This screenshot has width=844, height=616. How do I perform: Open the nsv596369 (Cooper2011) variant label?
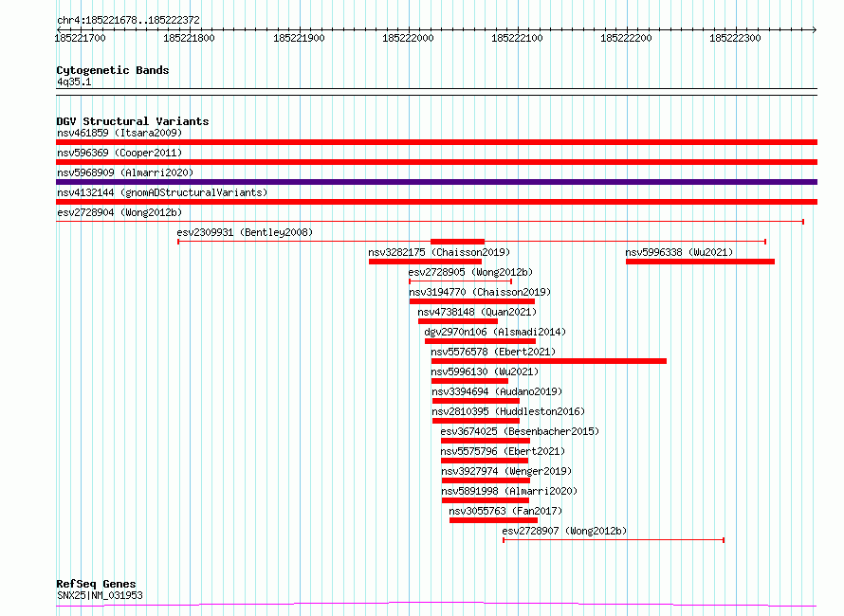point(119,153)
